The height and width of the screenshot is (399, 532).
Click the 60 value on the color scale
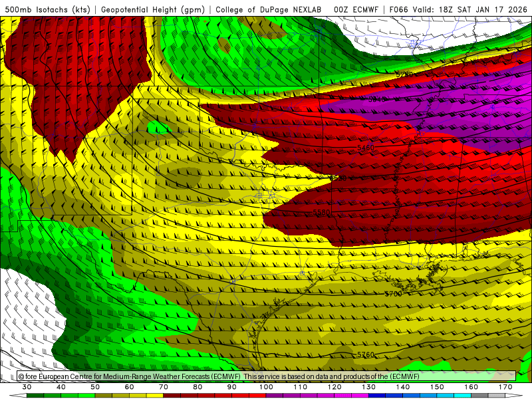click(129, 387)
